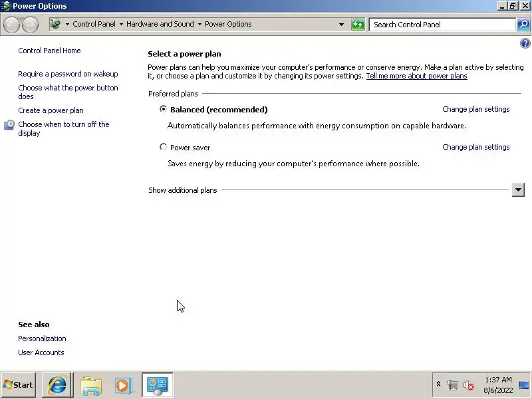Open Require a password on wakeup
Viewport: 532px width, 399px height.
68,74
